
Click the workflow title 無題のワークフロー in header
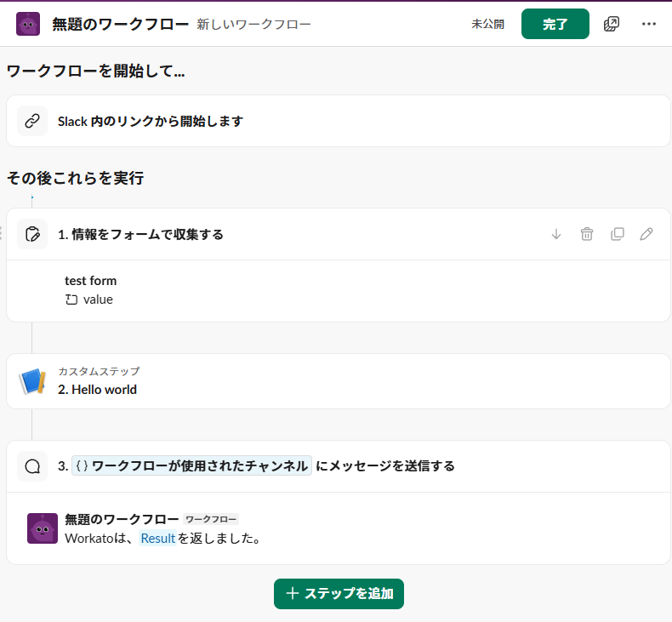click(121, 24)
